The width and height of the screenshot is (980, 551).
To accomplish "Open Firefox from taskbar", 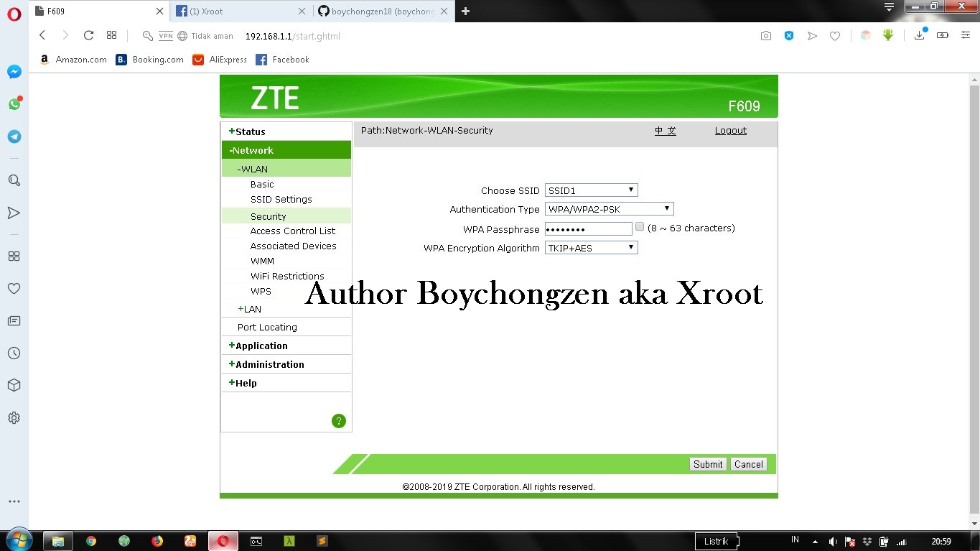I will click(x=157, y=541).
